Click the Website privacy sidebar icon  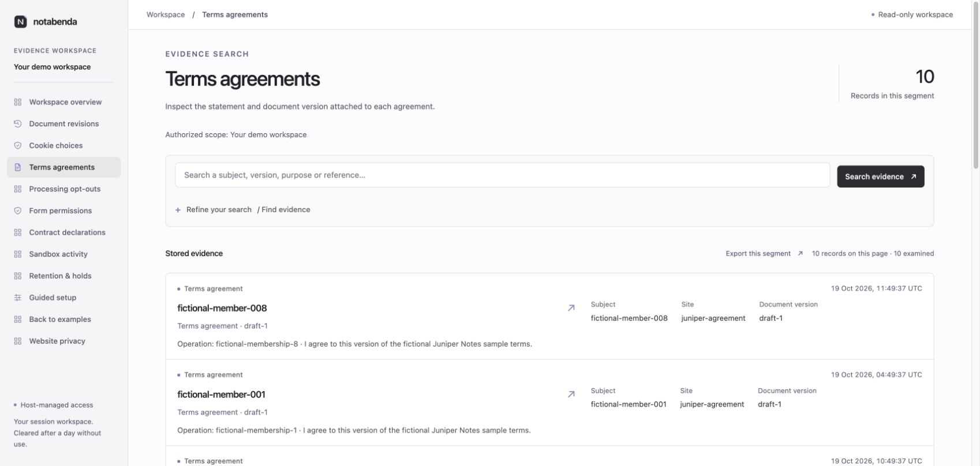pos(17,341)
